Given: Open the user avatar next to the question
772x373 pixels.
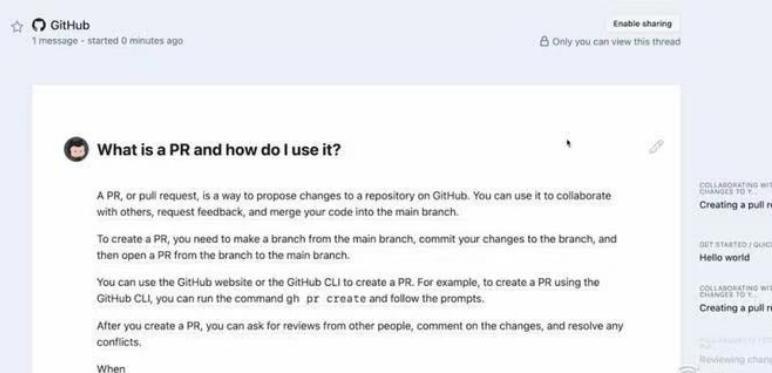Looking at the screenshot, I should click(76, 149).
